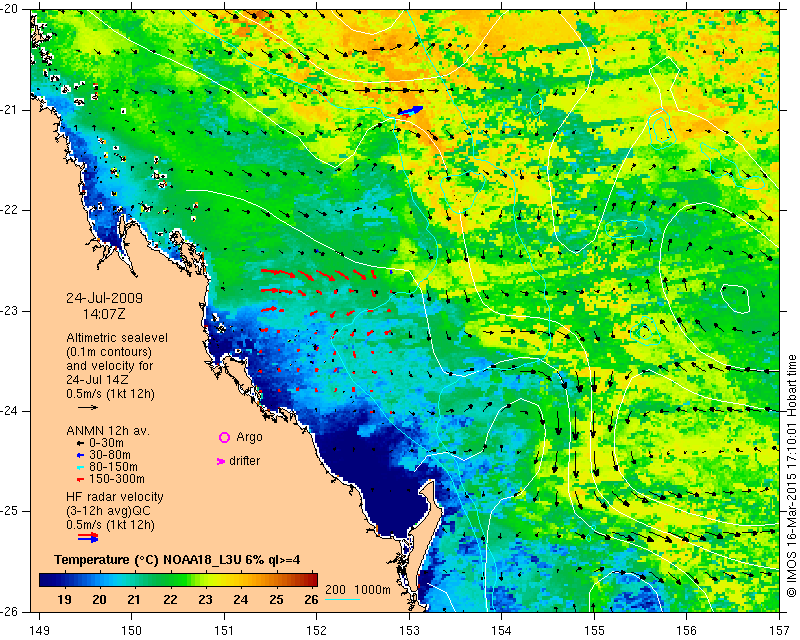Click the red arrow beside 150-300m
The image size is (800, 640).
(80, 479)
